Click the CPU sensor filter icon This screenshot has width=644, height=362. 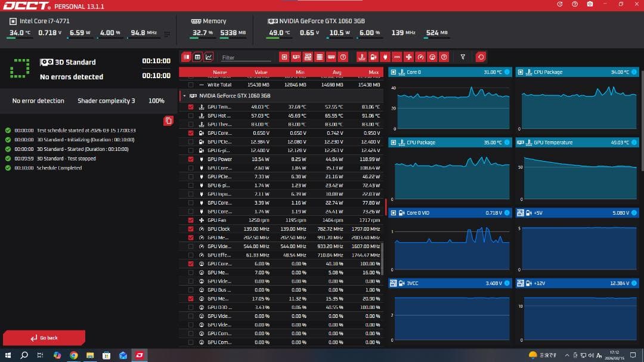click(284, 57)
